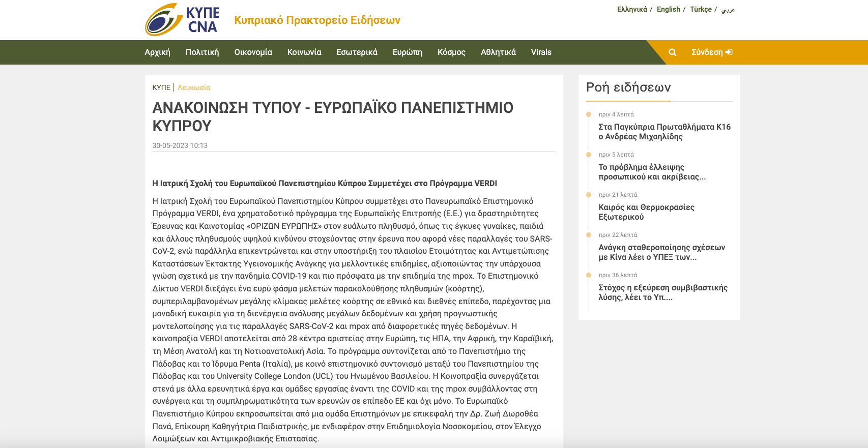The width and height of the screenshot is (868, 448).
Task: Switch language to English
Action: 668,9
